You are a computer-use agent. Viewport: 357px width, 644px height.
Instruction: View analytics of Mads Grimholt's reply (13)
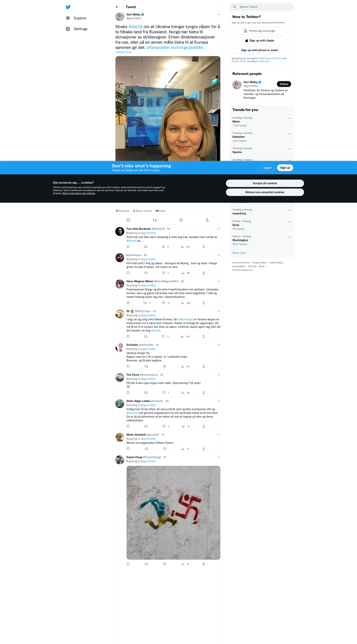pos(186,449)
